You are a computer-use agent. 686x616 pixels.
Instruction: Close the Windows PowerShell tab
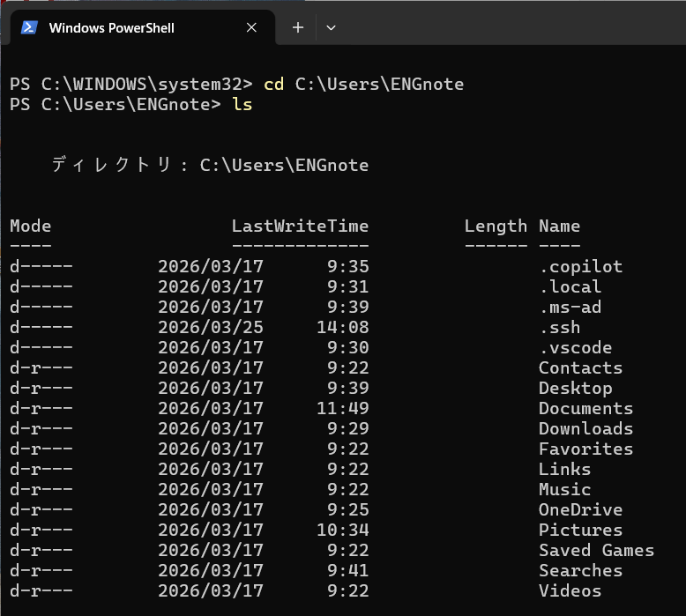point(251,28)
